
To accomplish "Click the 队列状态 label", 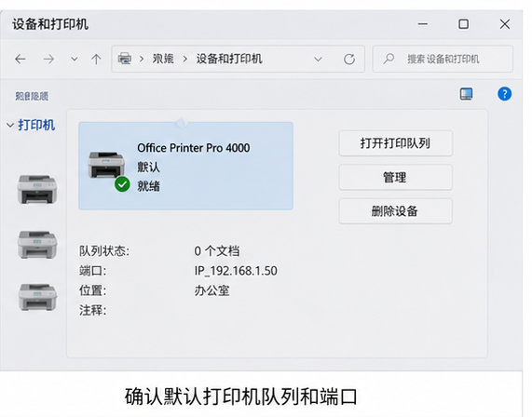I will 104,251.
